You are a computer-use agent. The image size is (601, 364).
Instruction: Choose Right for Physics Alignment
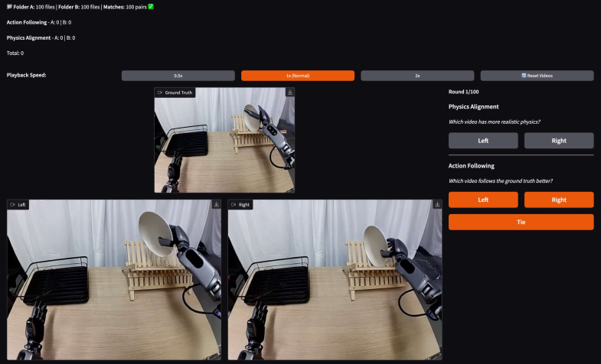pos(559,141)
